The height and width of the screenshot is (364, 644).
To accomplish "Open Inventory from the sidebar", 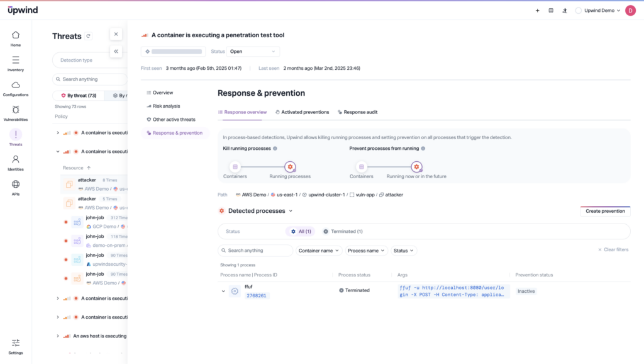I will (x=16, y=64).
